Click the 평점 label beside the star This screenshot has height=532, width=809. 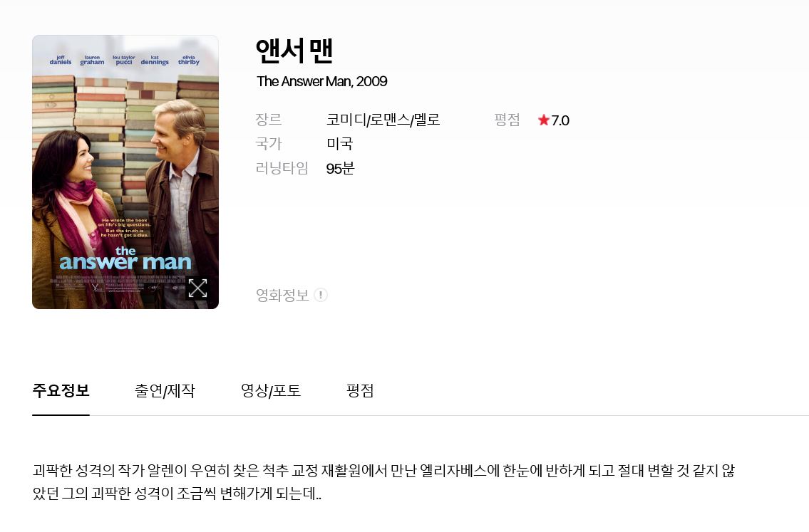[507, 120]
